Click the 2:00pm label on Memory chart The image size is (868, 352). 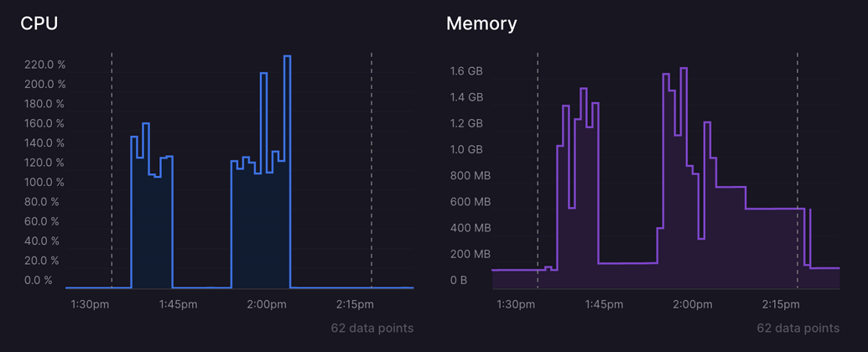[693, 304]
